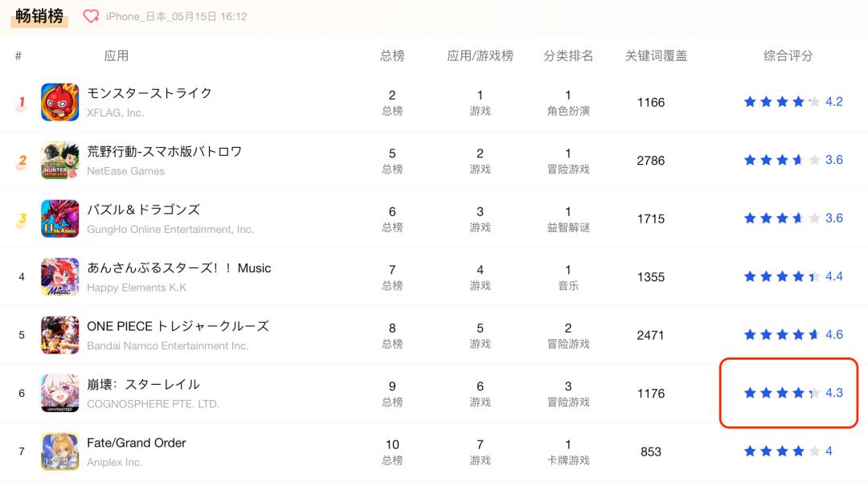Click the Monster Strike app icon
The width and height of the screenshot is (868, 482).
click(60, 102)
